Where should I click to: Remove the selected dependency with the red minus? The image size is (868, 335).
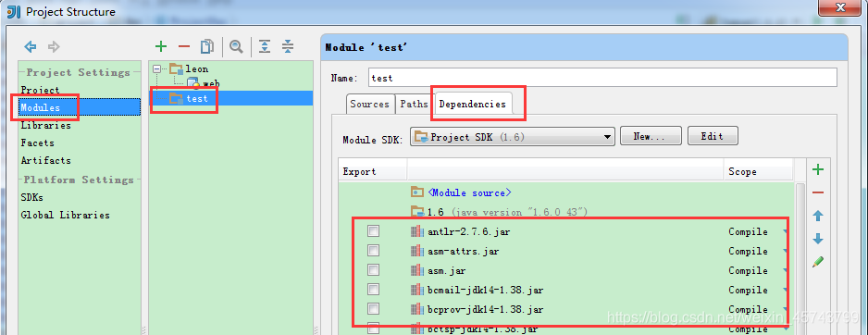[818, 192]
